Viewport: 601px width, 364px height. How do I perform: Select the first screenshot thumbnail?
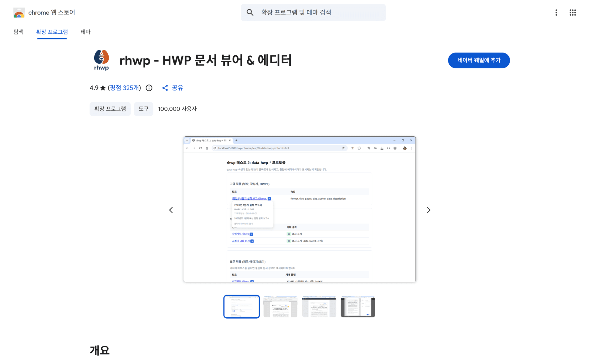point(241,306)
